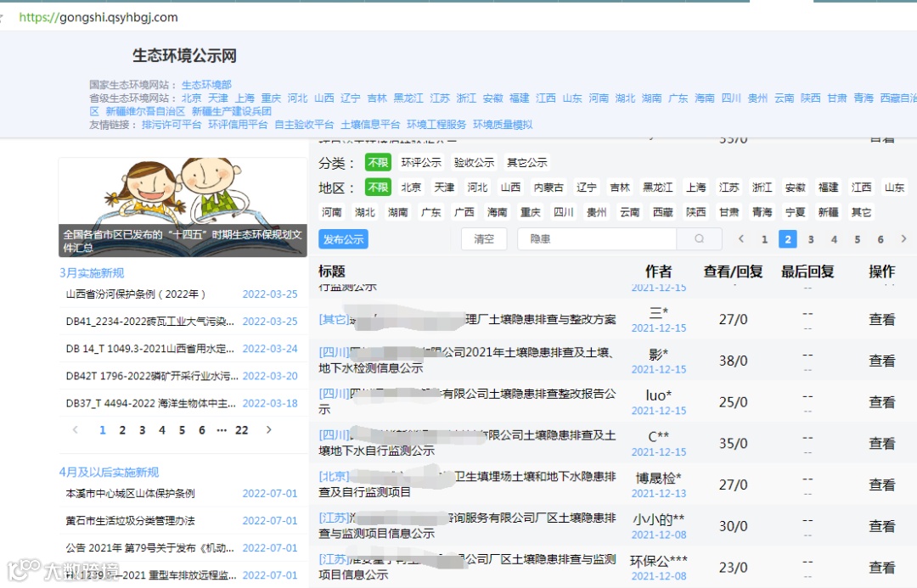Open 生态环境部 national site link
Image resolution: width=917 pixels, height=588 pixels.
click(206, 85)
